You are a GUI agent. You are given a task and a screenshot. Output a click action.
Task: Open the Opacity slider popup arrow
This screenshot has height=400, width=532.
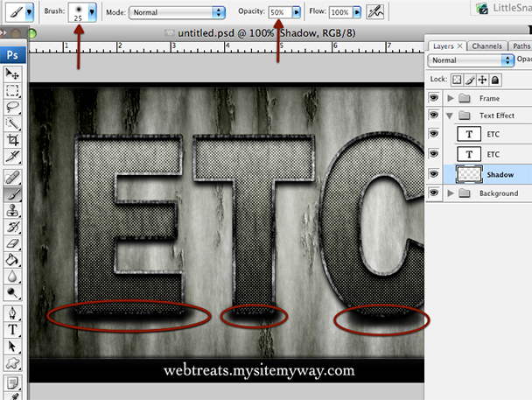click(297, 12)
